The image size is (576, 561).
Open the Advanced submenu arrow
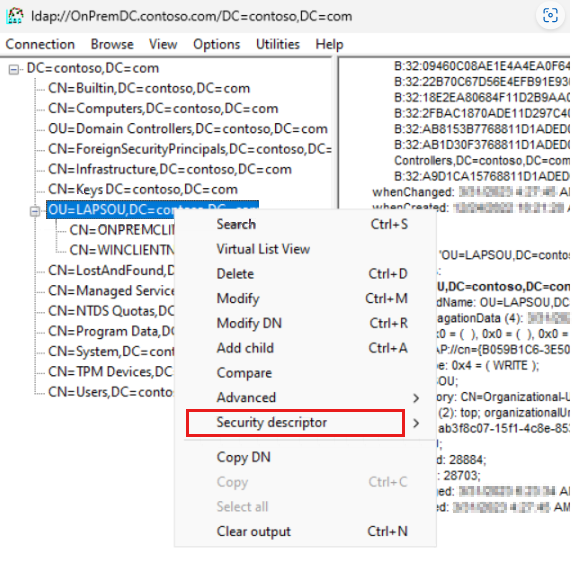coord(416,398)
